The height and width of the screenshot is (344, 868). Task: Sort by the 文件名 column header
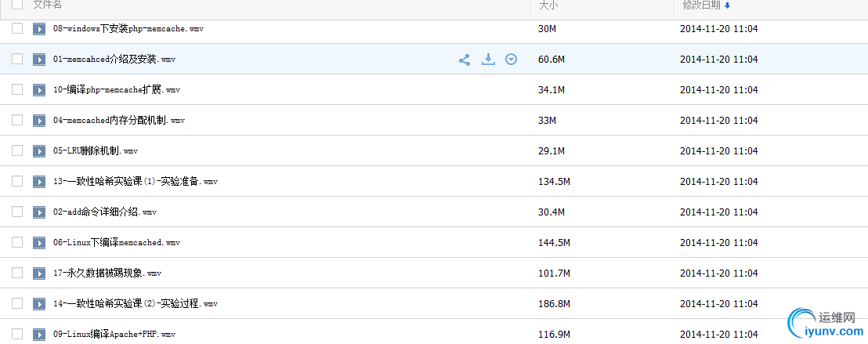click(x=48, y=5)
